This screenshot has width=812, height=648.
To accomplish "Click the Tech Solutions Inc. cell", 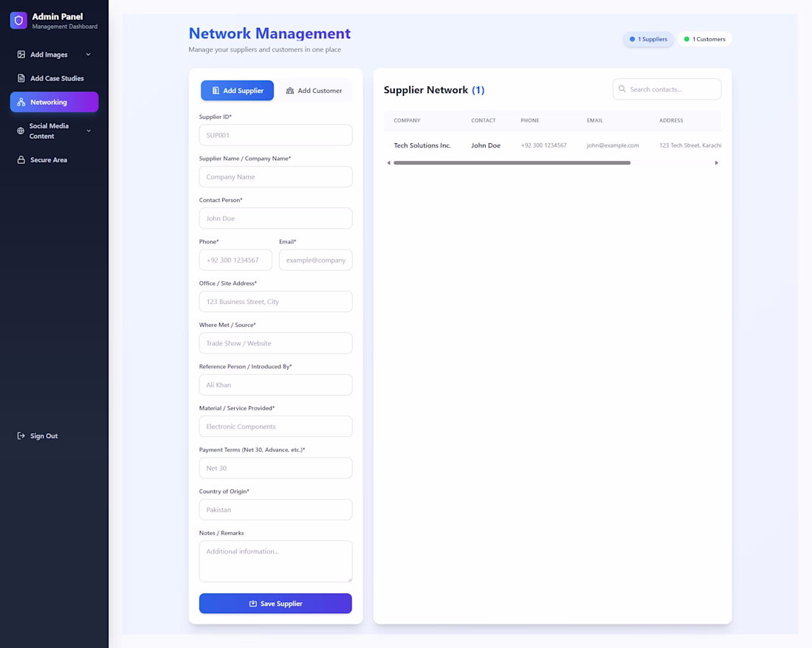I will (422, 145).
